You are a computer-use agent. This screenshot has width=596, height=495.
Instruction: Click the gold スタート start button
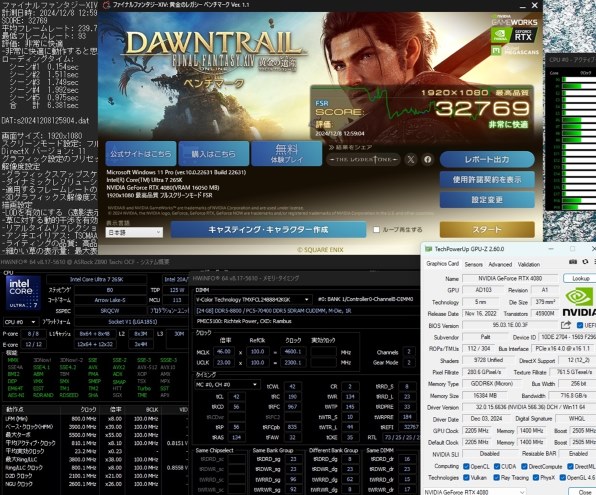coord(487,230)
